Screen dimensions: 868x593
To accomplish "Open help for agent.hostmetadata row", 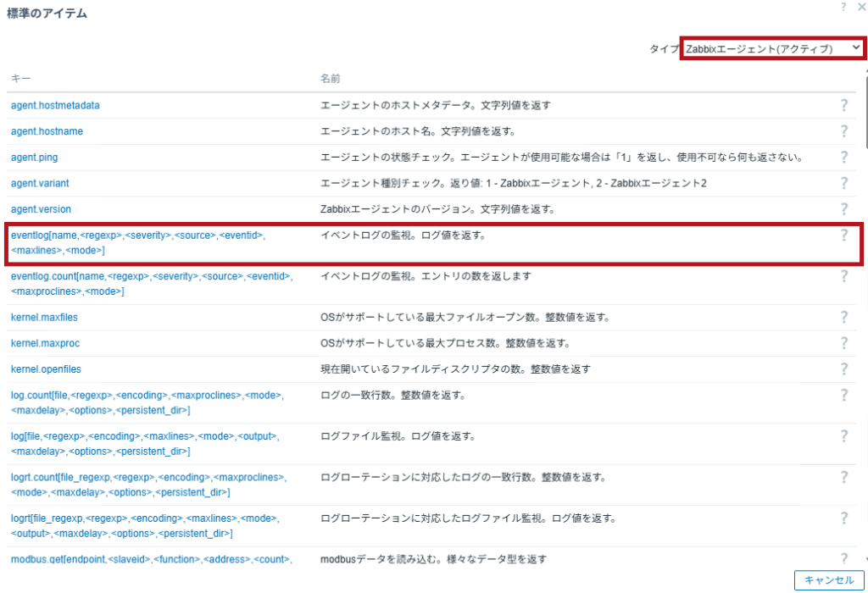I will [x=844, y=105].
